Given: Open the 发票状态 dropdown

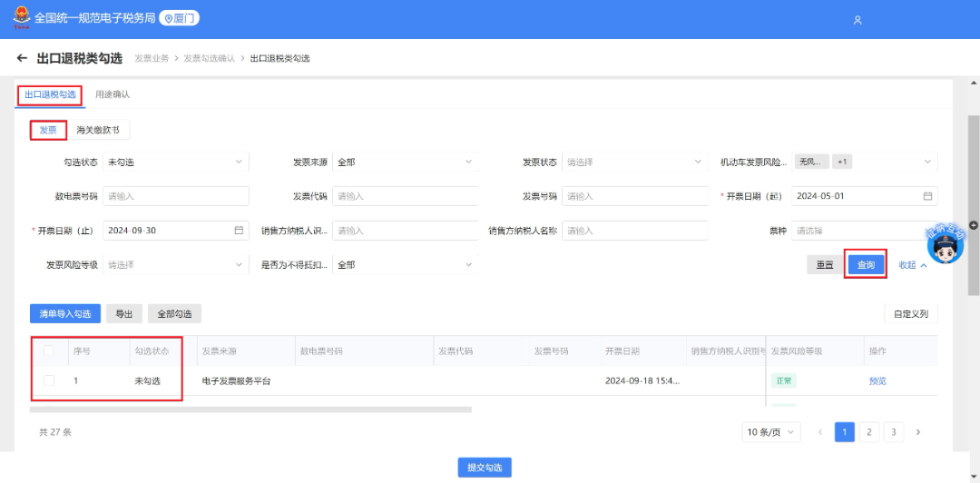Looking at the screenshot, I should 635,162.
